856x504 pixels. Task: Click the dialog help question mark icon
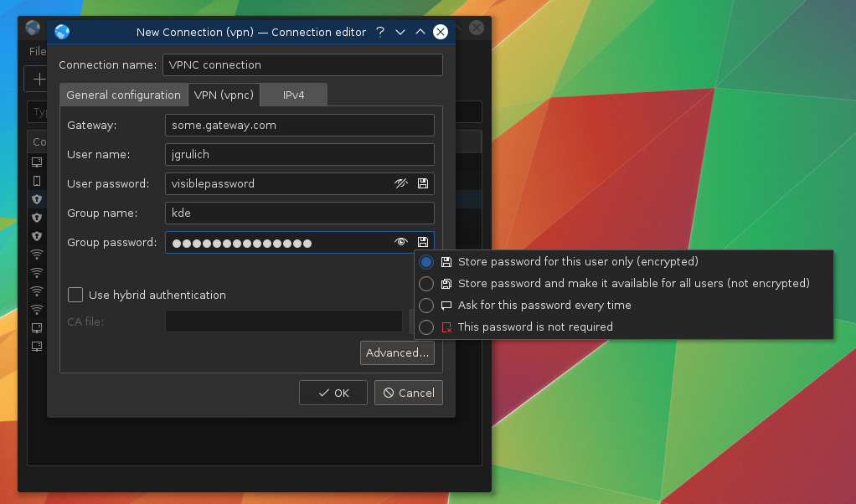(x=380, y=32)
